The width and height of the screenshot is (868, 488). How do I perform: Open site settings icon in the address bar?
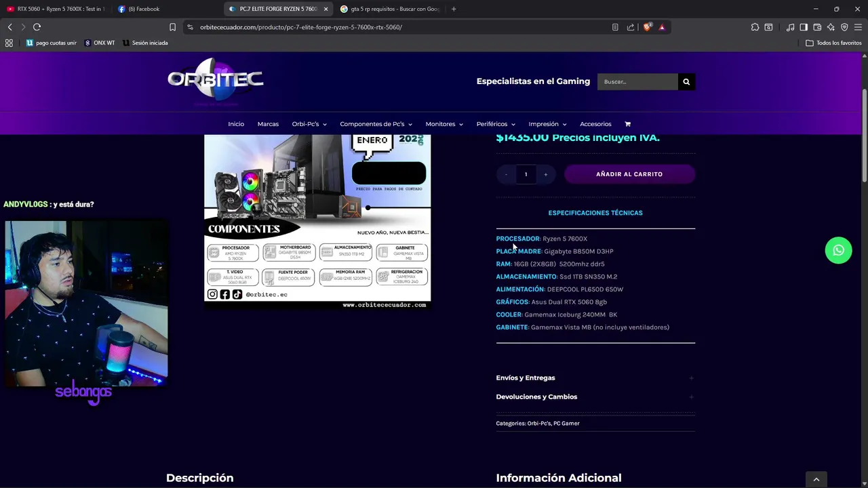tap(190, 27)
